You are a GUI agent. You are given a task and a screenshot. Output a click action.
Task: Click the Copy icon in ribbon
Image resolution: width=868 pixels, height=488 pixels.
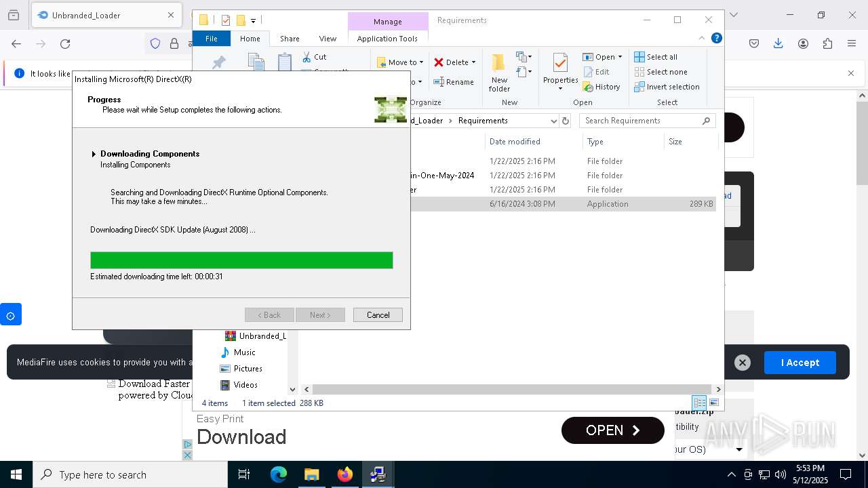click(256, 62)
